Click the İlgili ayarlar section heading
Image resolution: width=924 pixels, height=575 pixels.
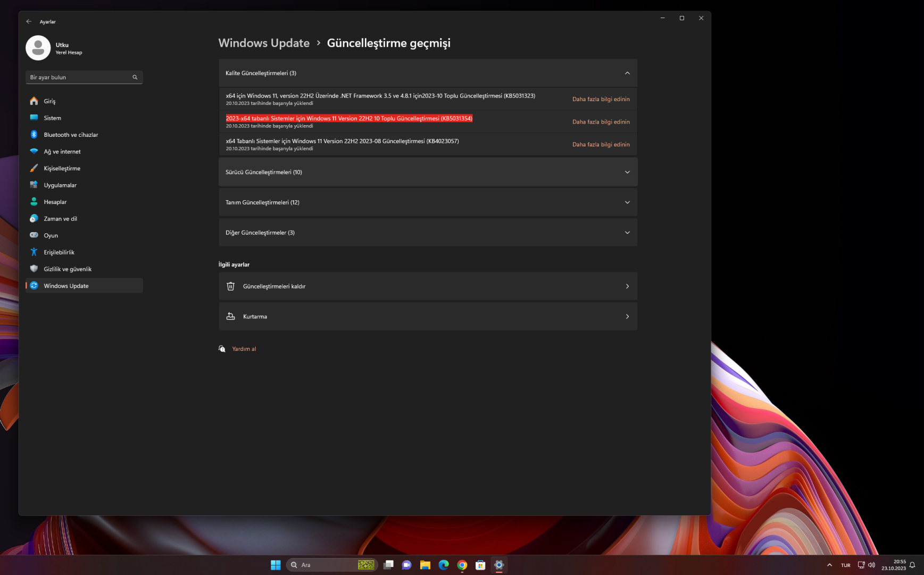click(234, 265)
